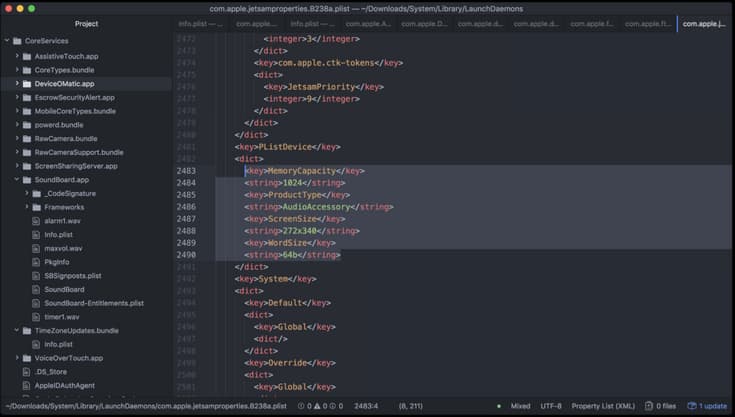Image resolution: width=735 pixels, height=417 pixels.
Task: Open alarm1.wav file in the tree
Action: coord(62,221)
